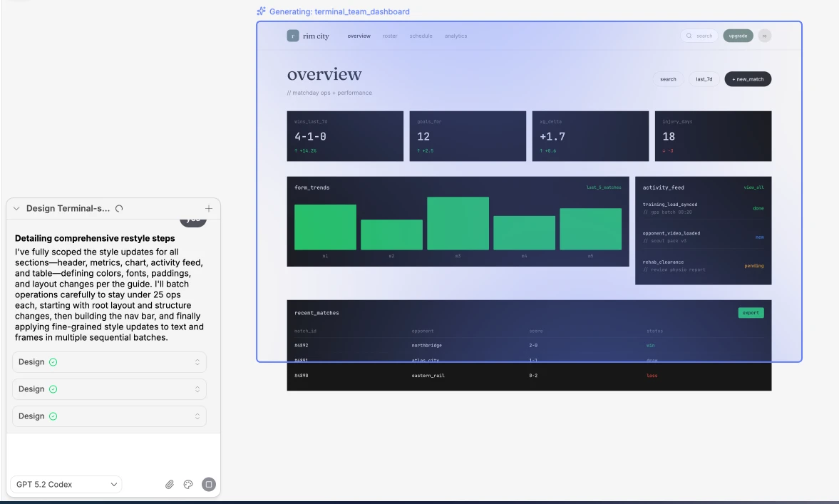Start a new chat with plus icon
Image resolution: width=839 pixels, height=504 pixels.
pyautogui.click(x=209, y=209)
